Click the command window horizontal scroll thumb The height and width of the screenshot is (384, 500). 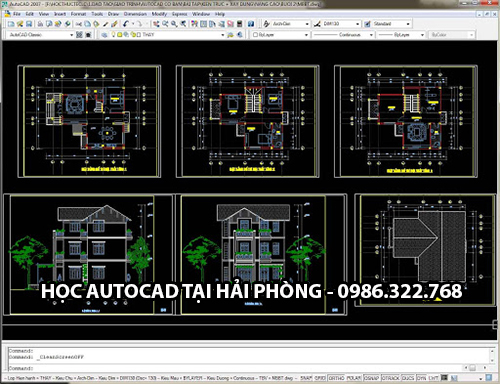pyautogui.click(x=473, y=368)
